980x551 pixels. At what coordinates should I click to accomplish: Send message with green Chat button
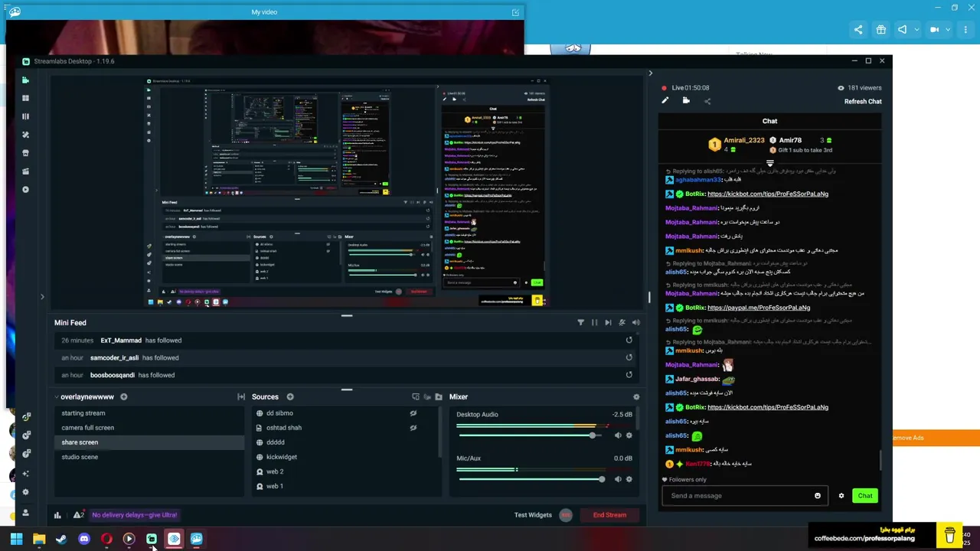coord(865,496)
